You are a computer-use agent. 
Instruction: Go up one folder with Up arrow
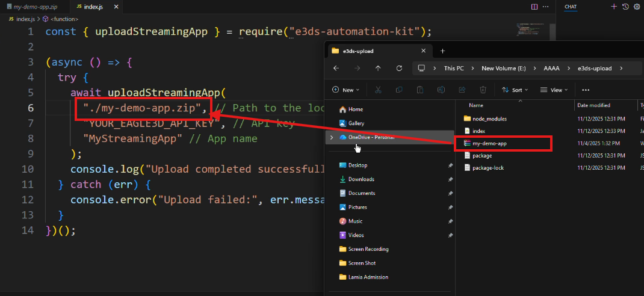pos(378,68)
